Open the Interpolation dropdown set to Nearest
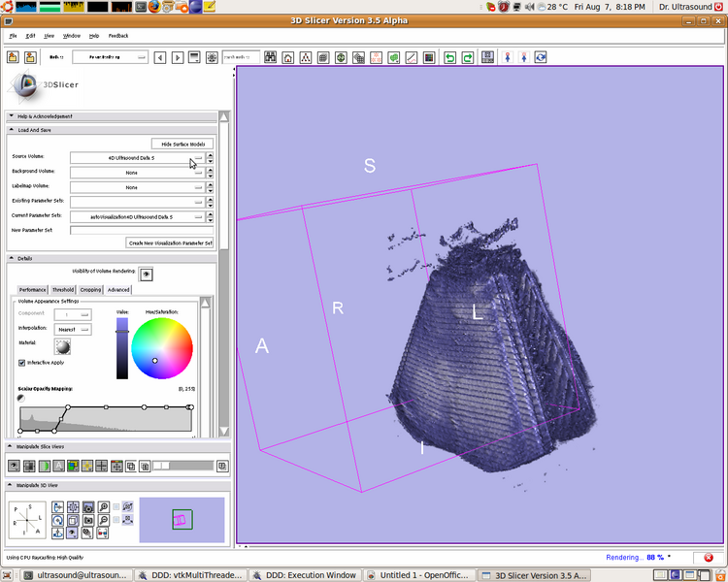 73,329
